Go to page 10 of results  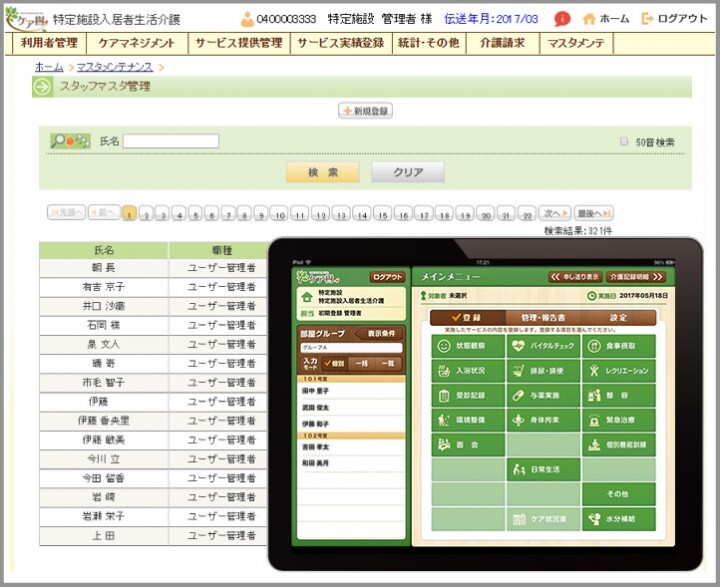coord(279,214)
